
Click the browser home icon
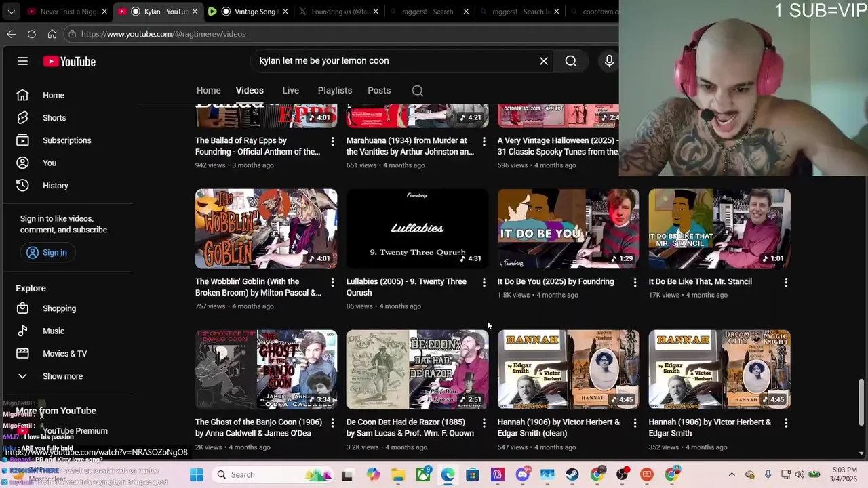point(52,34)
